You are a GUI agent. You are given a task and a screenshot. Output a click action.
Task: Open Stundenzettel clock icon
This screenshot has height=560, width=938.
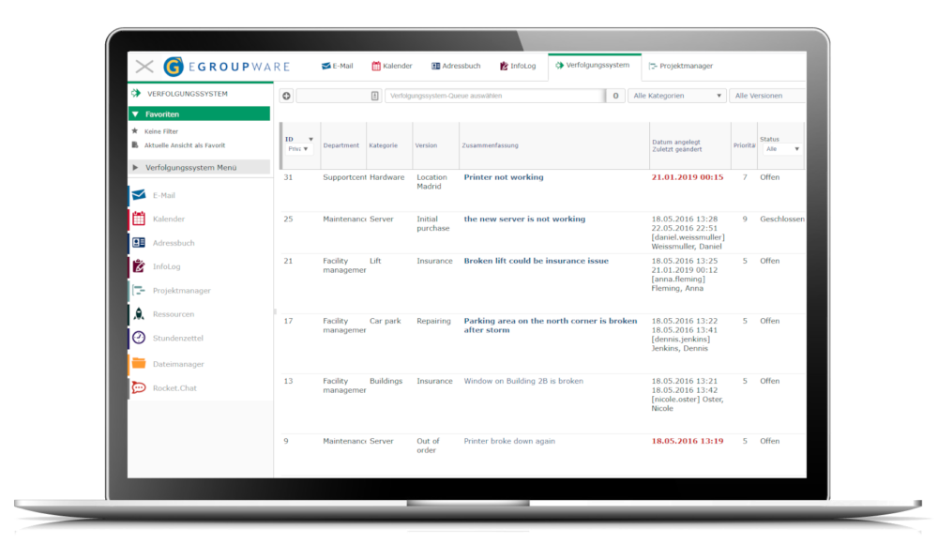pos(139,338)
